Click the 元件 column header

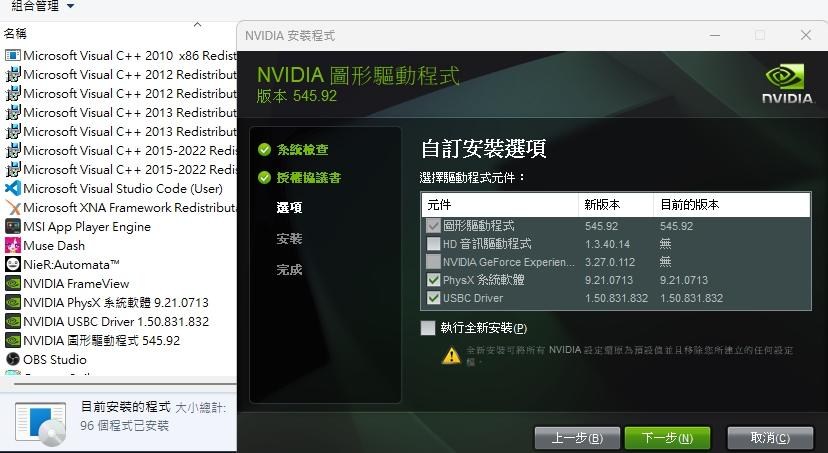click(500, 205)
